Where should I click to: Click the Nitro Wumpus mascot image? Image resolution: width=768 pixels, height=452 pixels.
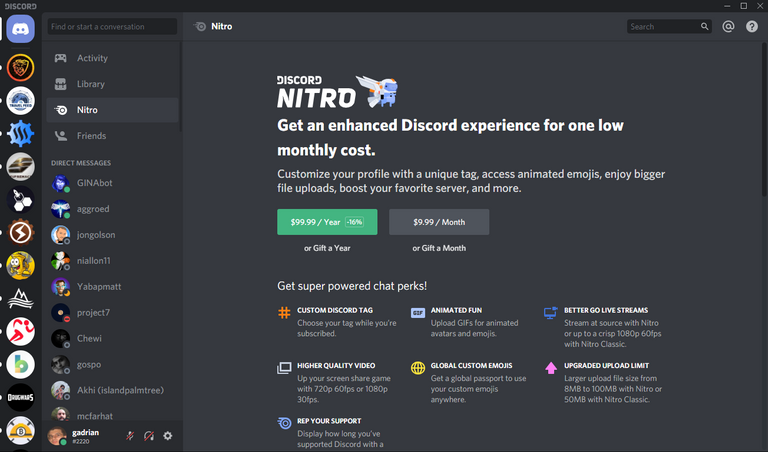click(377, 91)
